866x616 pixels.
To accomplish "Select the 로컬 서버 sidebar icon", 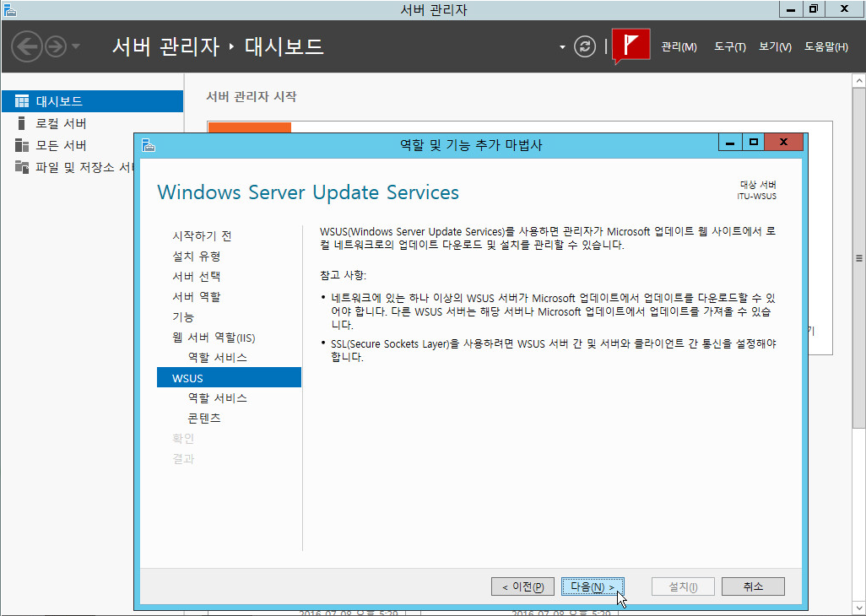I will click(x=22, y=123).
